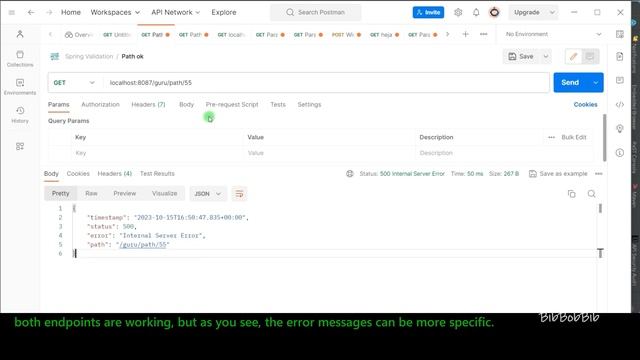This screenshot has height=360, width=640.
Task: Open the Send options arrow
Action: [x=596, y=82]
